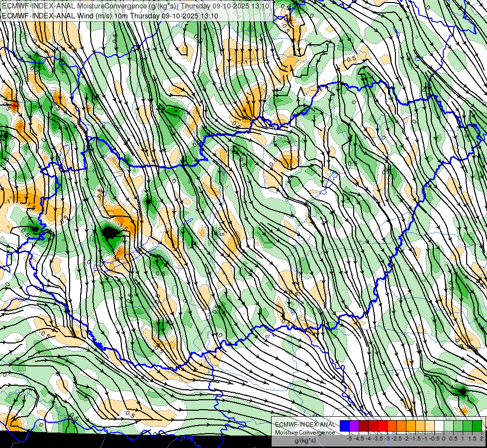Click the -2.5 tick label on the color scale

pyautogui.click(x=396, y=439)
